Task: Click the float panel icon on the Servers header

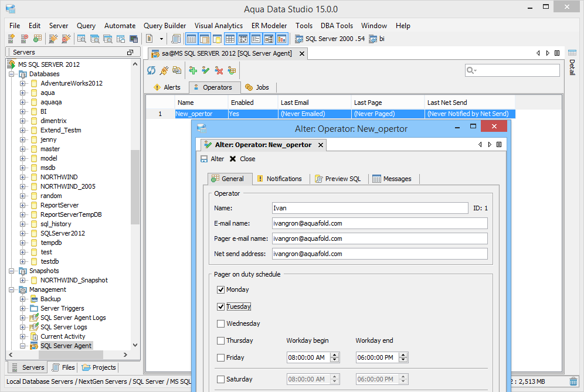Action: [130, 53]
